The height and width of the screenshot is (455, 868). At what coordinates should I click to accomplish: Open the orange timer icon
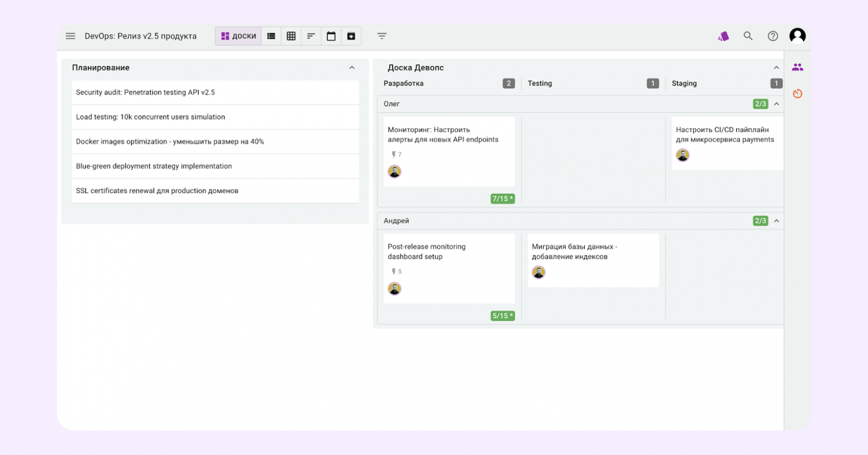pyautogui.click(x=797, y=93)
